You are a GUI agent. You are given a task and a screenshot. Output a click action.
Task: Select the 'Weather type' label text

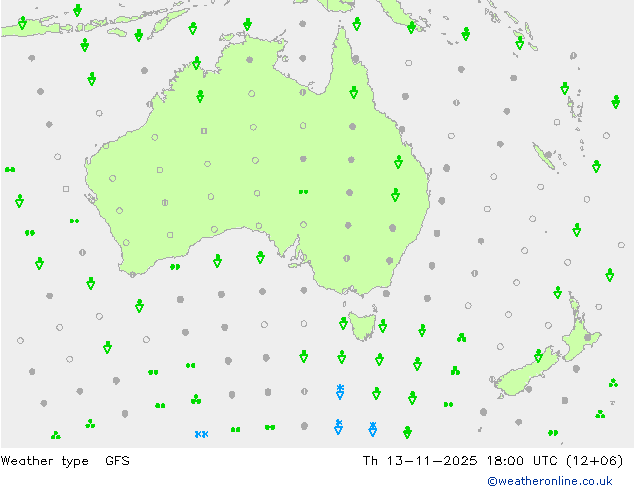pos(44,461)
